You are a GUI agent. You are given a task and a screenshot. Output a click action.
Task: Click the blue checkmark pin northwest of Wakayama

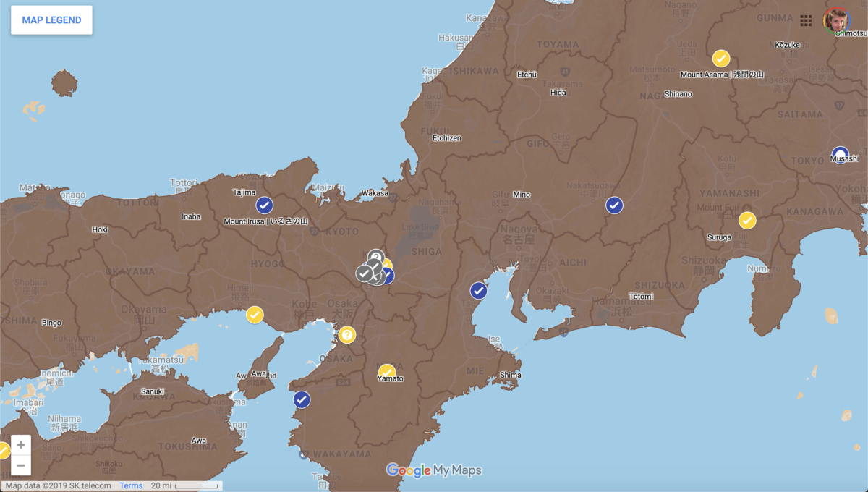302,399
